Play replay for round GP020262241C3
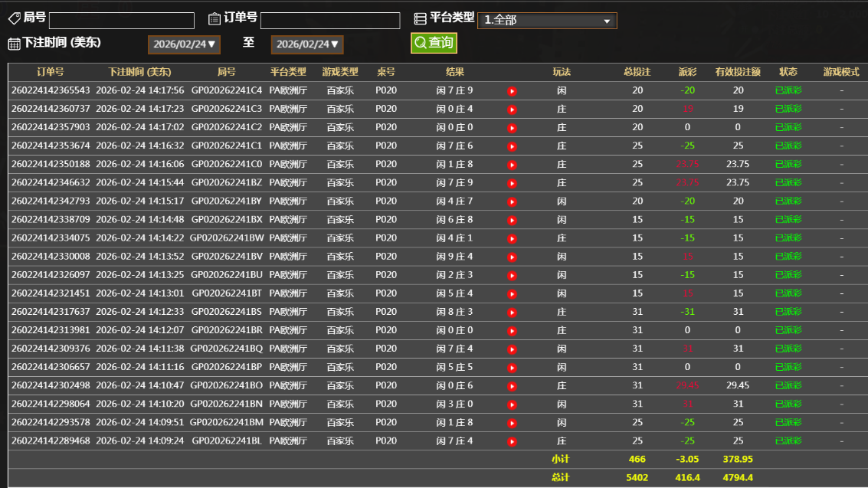The height and width of the screenshot is (488, 868). (x=512, y=110)
